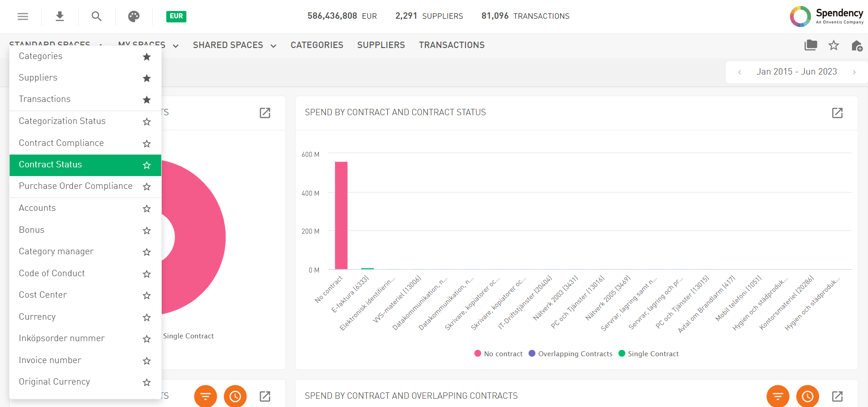Open the color palette theme icon
Image resolution: width=868 pixels, height=407 pixels.
tap(133, 16)
